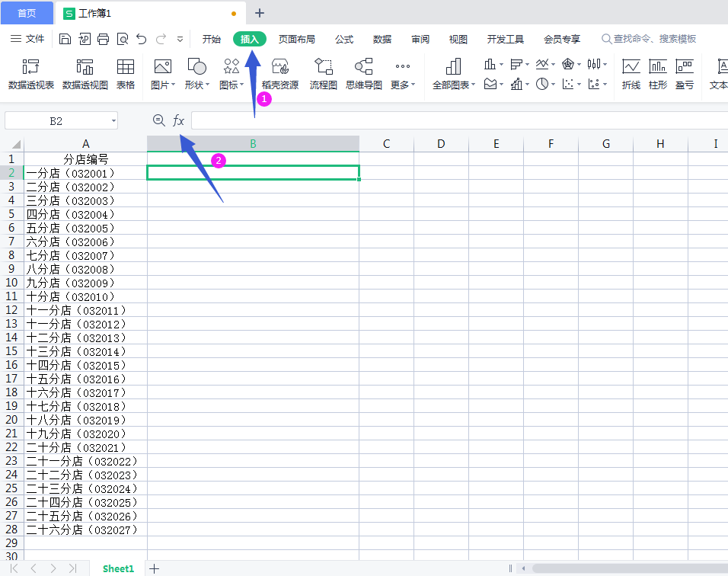Open the 形状 dropdown arrow
The height and width of the screenshot is (576, 728).
tap(208, 85)
